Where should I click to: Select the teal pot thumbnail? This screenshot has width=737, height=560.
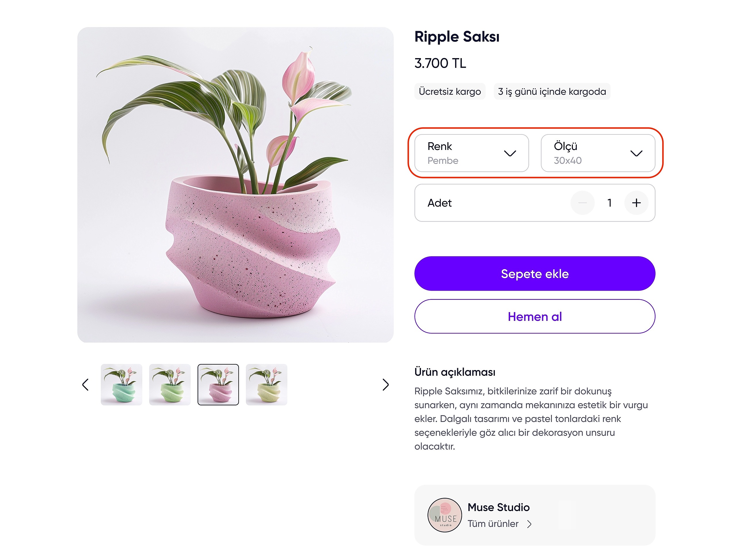tap(121, 385)
